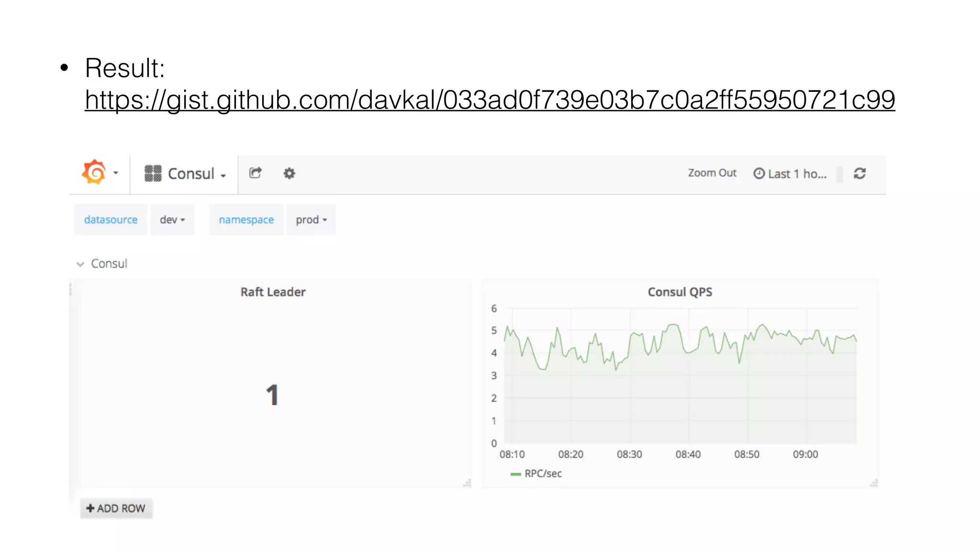Open the dev datasource dropdown
980x551 pixels.
(x=172, y=220)
